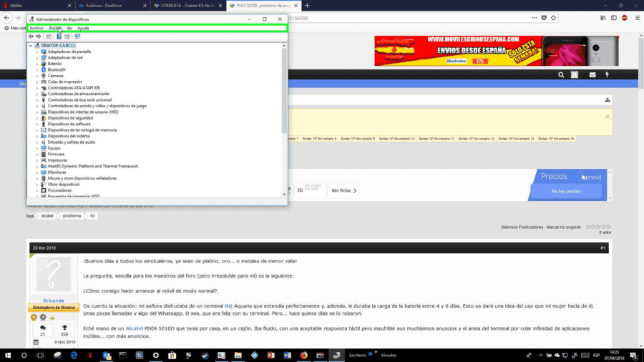Open Firefox page actions three-dots menu
Image resolution: width=644 pixels, height=362 pixels.
click(535, 18)
